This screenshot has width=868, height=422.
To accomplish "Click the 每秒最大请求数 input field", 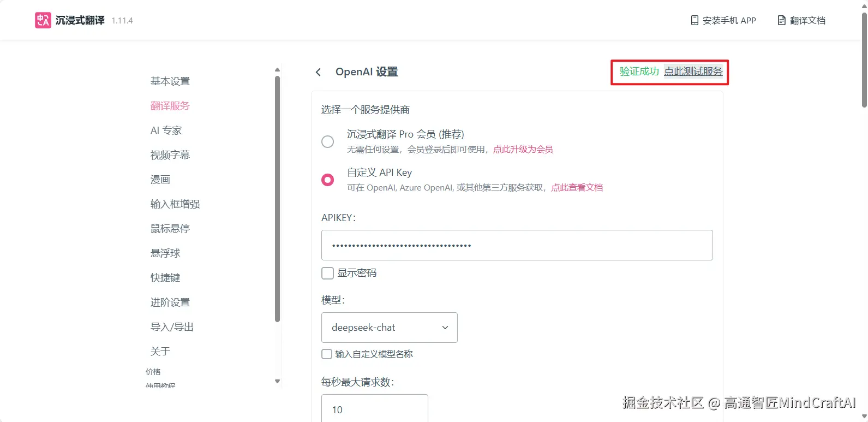I will click(x=375, y=408).
